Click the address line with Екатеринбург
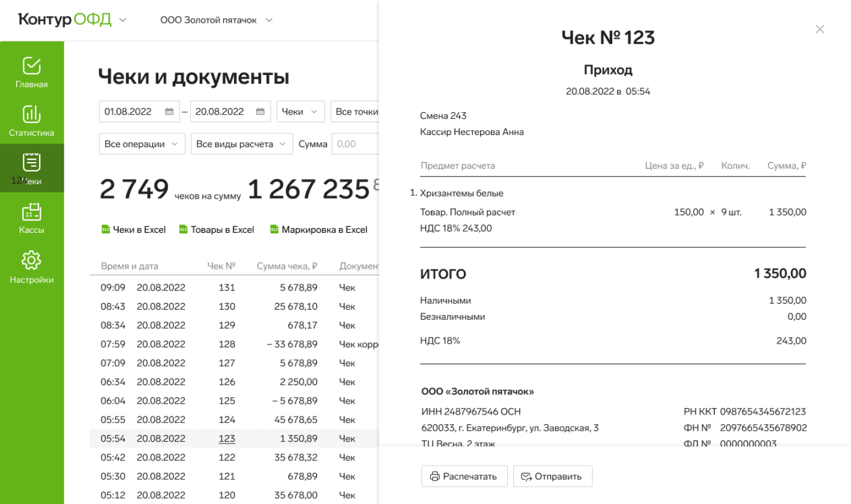Screen dimensions: 851x504 tap(510, 428)
